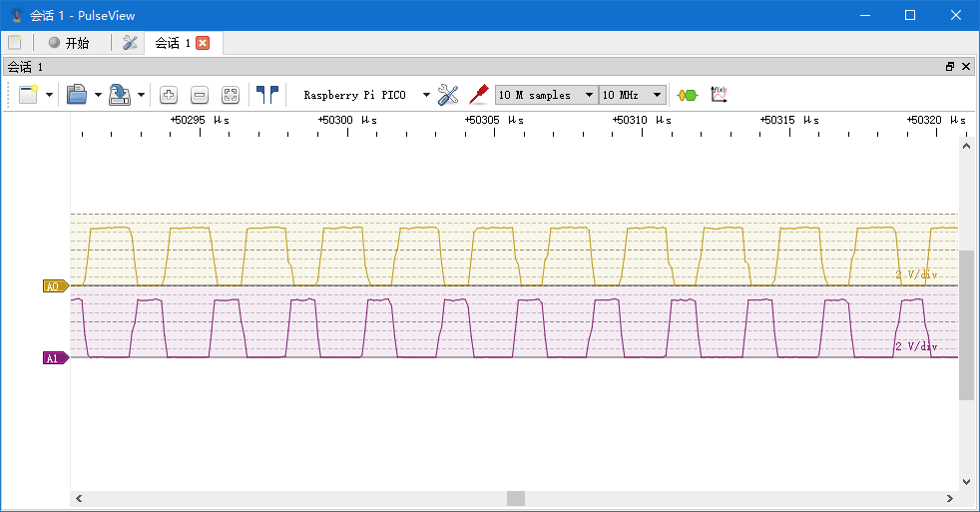Click the math signal icon
Image resolution: width=980 pixels, height=512 pixels.
pos(719,95)
